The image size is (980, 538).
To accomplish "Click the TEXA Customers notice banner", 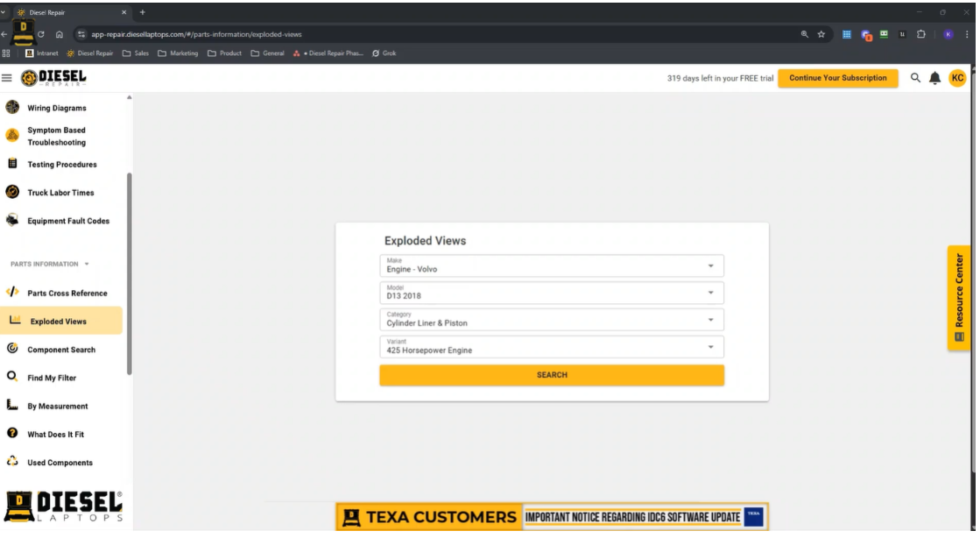I will [552, 517].
